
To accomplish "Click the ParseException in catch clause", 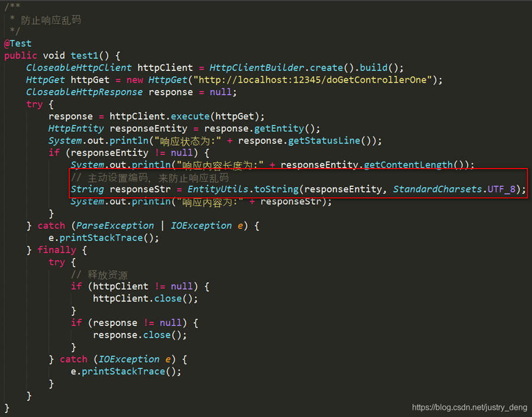I will [115, 225].
